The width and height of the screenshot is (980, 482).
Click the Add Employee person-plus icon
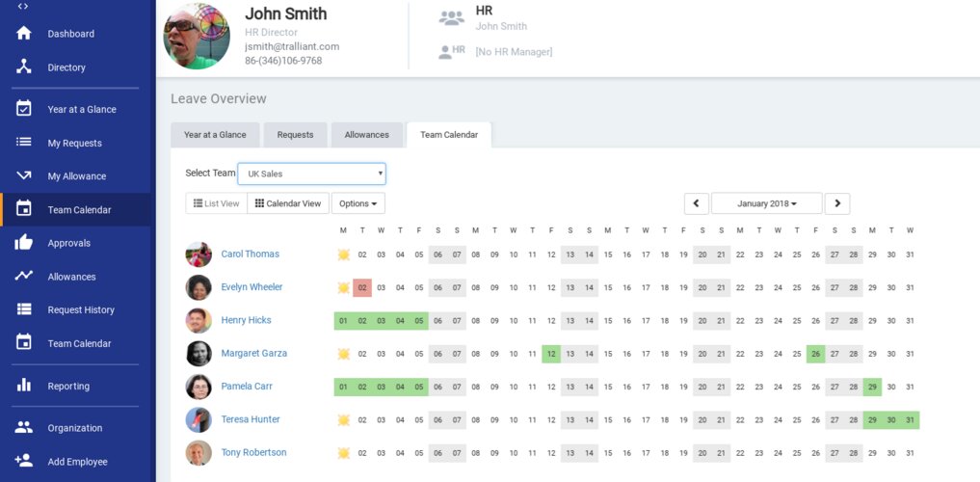24,461
